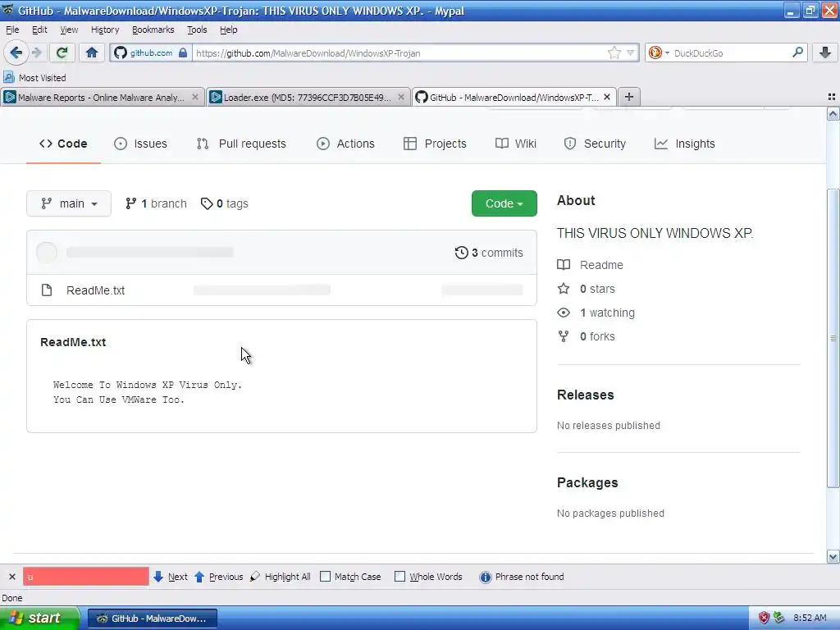This screenshot has width=840, height=630.
Task: Open the Insights tab
Action: (685, 144)
